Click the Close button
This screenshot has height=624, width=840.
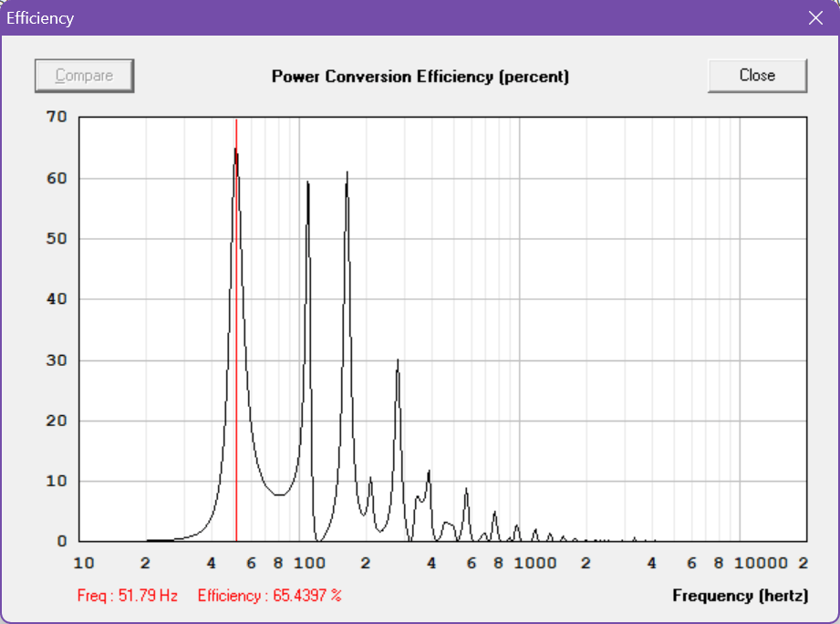point(757,76)
